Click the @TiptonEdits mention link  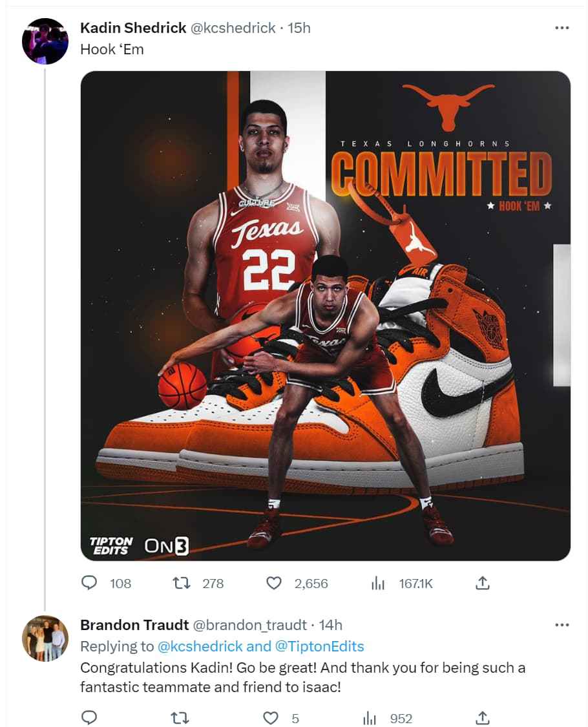(320, 646)
